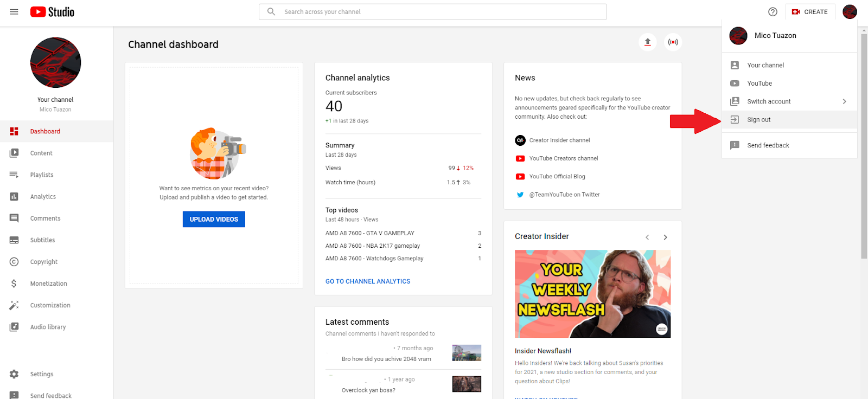The image size is (868, 399).
Task: Choose Send feedback in account menu
Action: 789,145
